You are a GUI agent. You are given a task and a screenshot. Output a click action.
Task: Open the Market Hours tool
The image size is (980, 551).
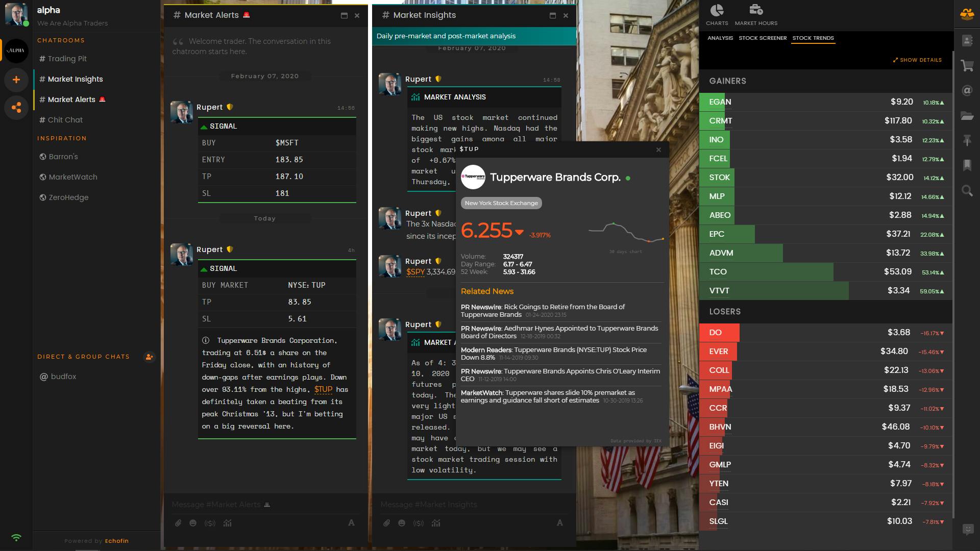coord(756,15)
